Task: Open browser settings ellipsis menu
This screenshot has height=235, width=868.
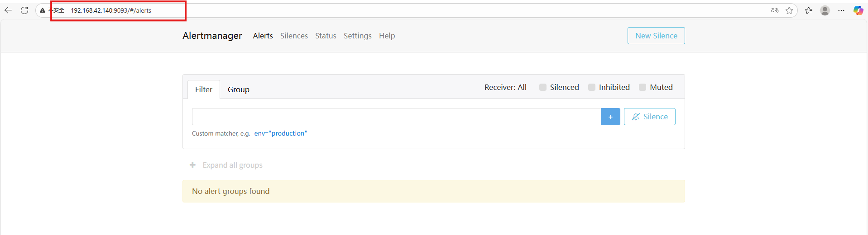Action: click(x=841, y=10)
